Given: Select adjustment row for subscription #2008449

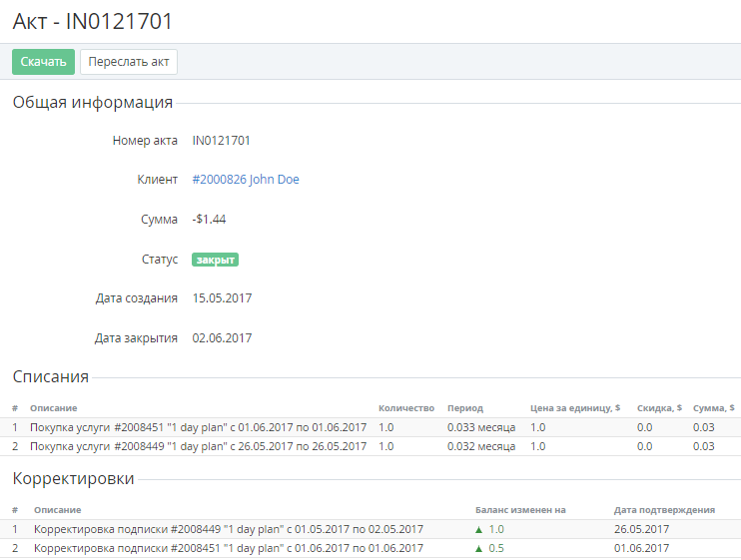Looking at the screenshot, I should point(229,529).
